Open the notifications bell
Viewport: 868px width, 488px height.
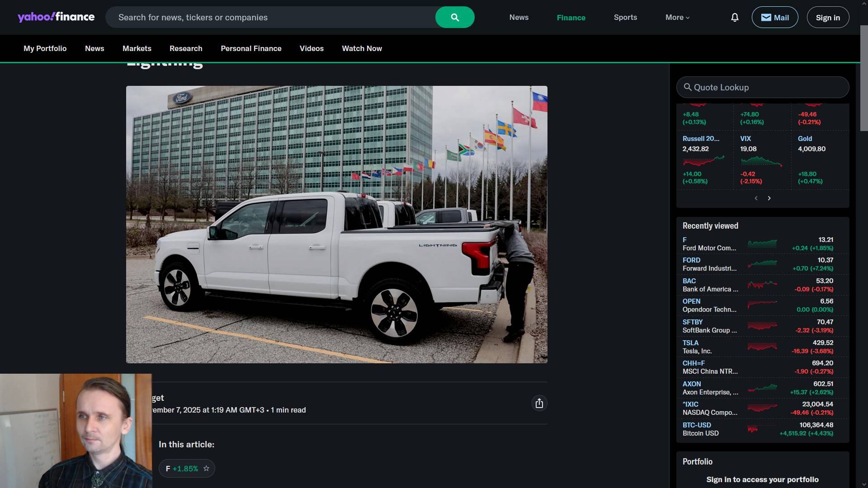tap(735, 17)
